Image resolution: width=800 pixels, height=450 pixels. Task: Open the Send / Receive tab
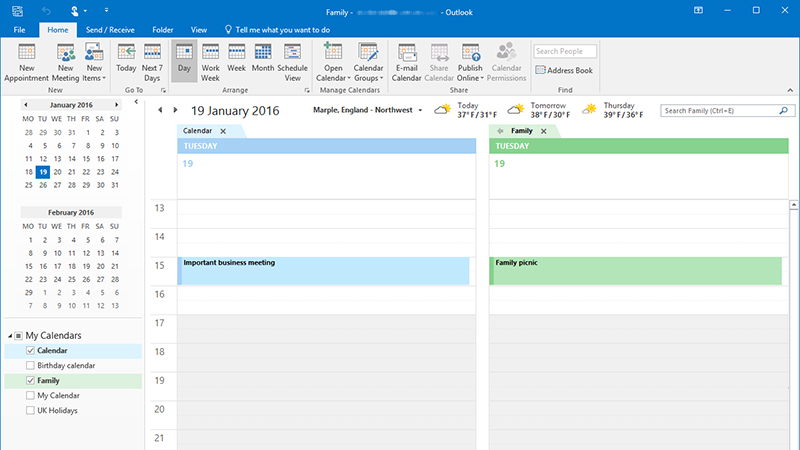point(110,30)
